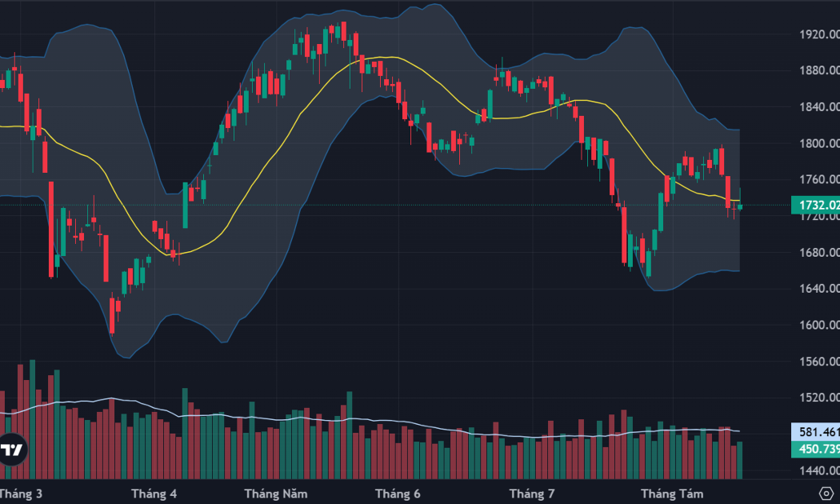Select the 581.461 volume average label

tap(816, 432)
